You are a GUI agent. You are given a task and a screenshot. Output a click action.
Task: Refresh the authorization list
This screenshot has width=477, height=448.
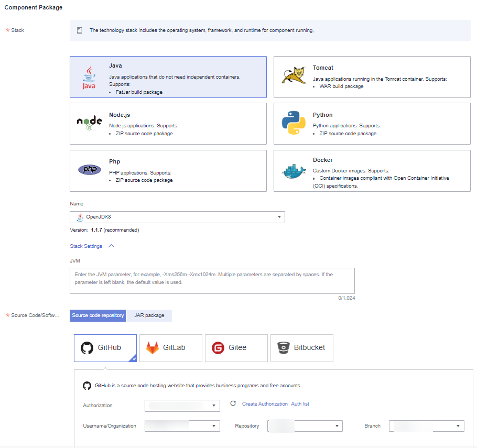point(233,403)
